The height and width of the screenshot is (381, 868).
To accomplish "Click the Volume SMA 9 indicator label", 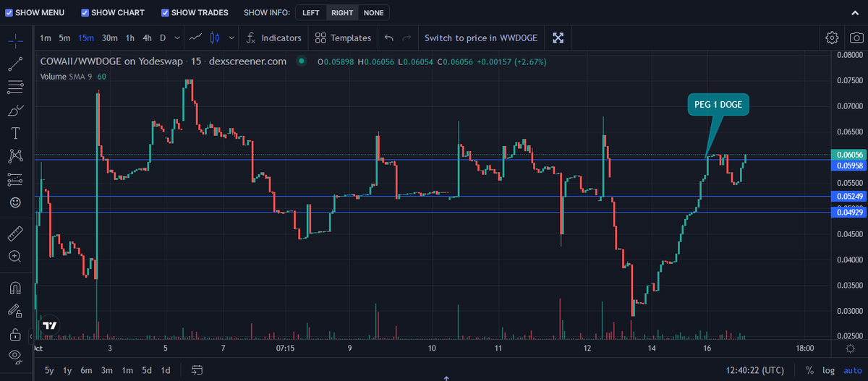I will [x=67, y=77].
